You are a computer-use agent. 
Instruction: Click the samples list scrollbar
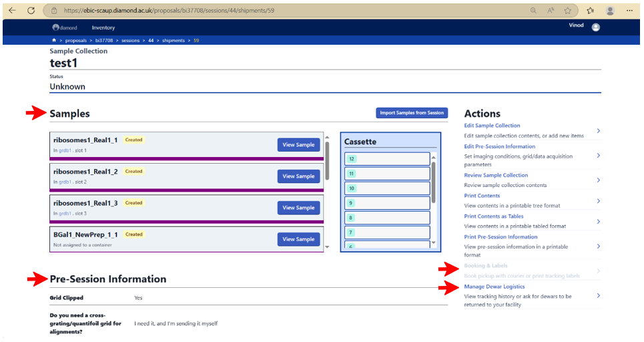328,160
